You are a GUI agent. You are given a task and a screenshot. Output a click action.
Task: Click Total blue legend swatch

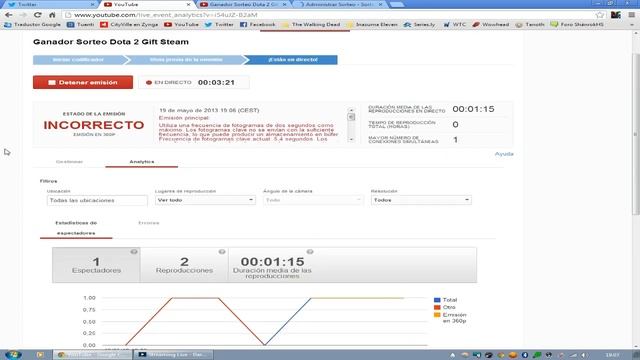click(x=437, y=300)
